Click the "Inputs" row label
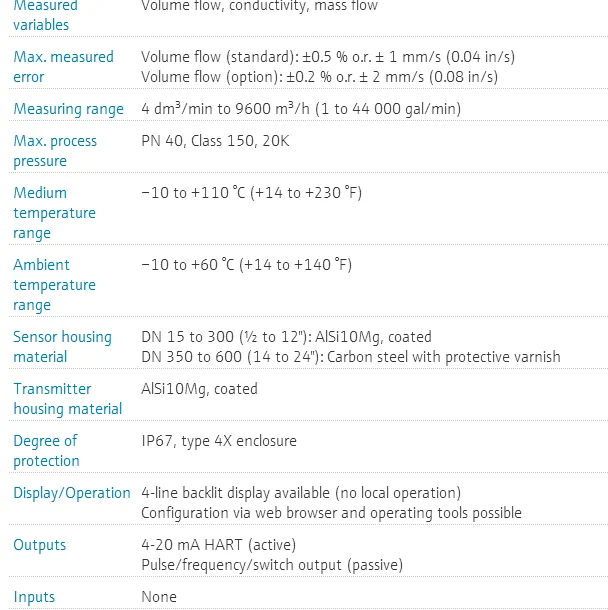This screenshot has width=608, height=610. [x=34, y=597]
